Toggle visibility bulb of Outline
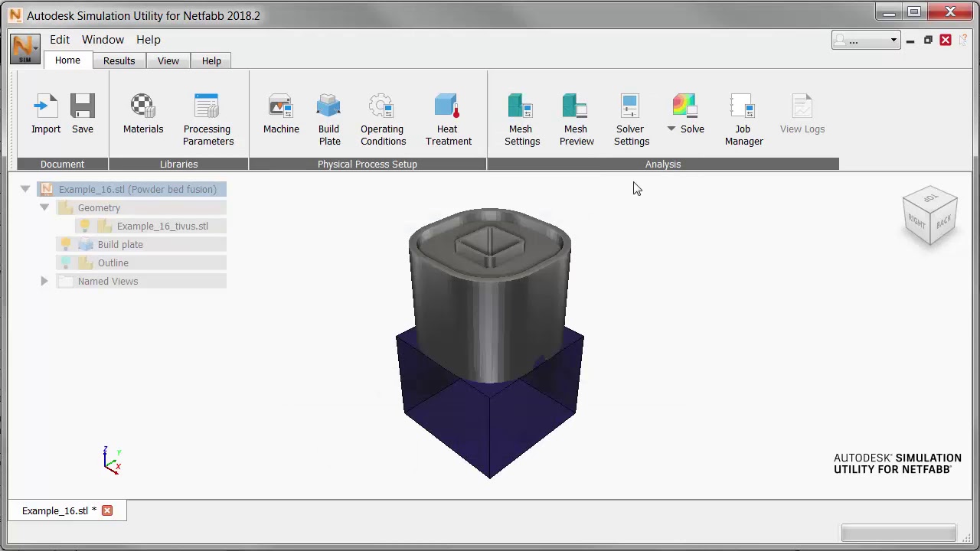 (x=66, y=262)
